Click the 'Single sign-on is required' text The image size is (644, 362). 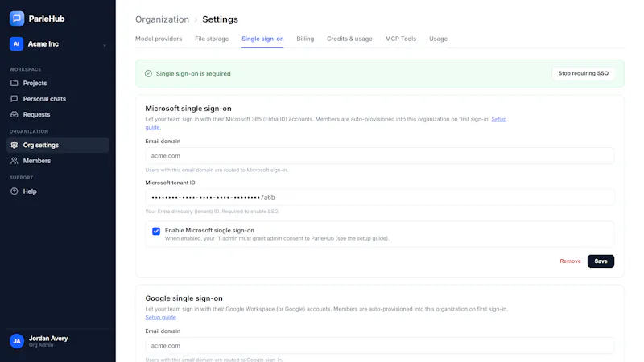coord(193,74)
